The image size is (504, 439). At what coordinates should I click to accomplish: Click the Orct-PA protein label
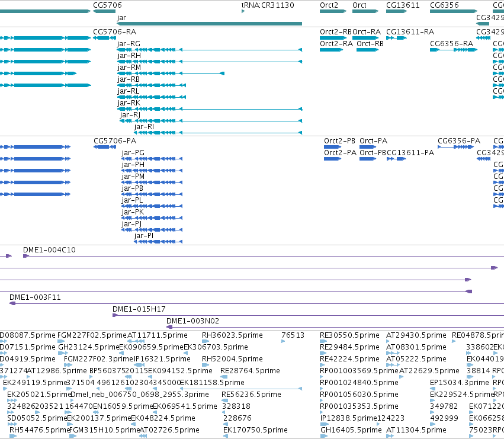coord(374,141)
